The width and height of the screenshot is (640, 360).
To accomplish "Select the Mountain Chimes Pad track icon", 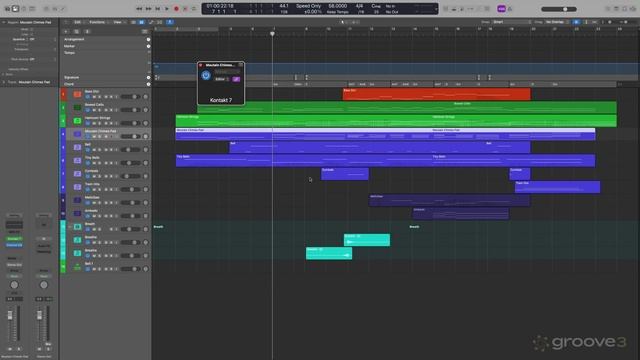I will tap(77, 134).
